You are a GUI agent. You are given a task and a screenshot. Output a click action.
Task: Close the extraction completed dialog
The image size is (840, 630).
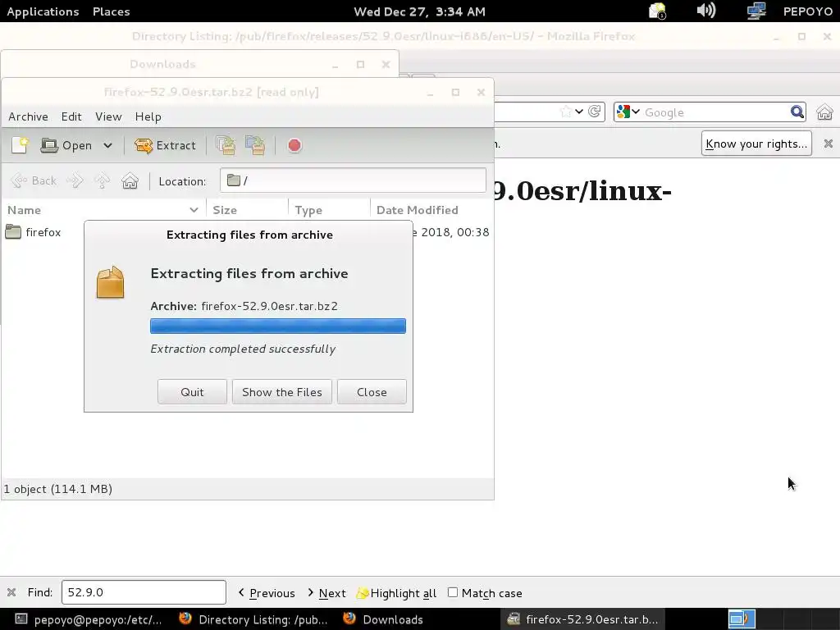click(372, 392)
